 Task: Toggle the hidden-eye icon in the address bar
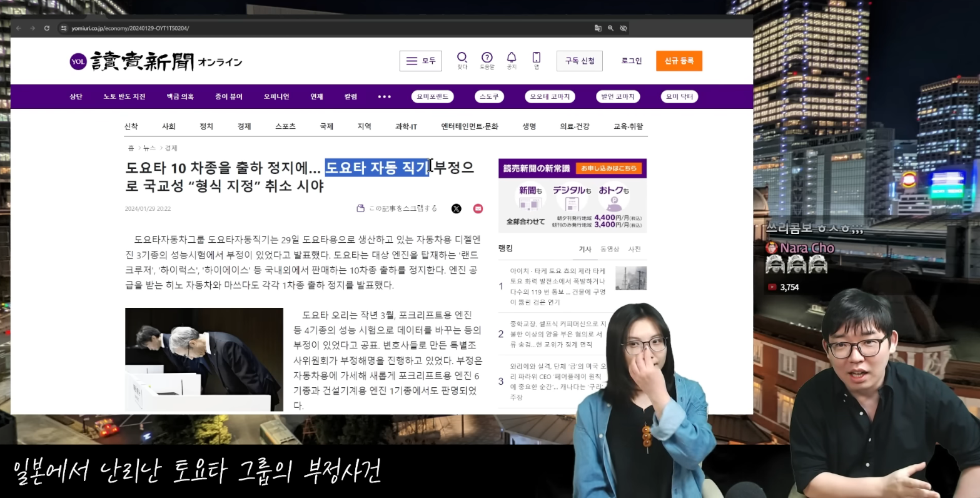623,28
